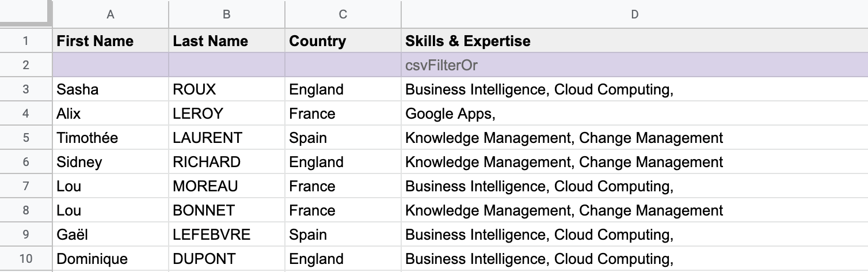This screenshot has height=272, width=868.
Task: Select the row 1 header
Action: tap(25, 41)
